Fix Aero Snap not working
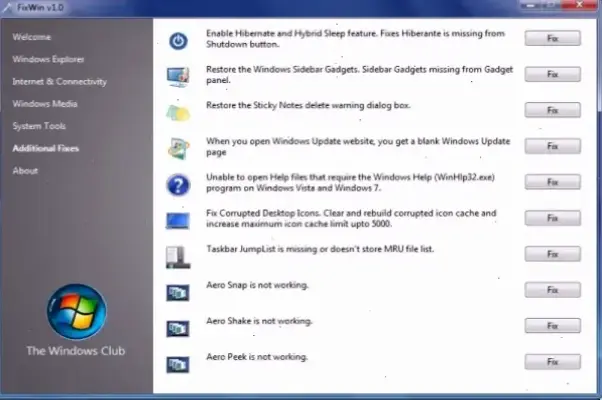Screen dimensions: 602x400 (x=552, y=290)
